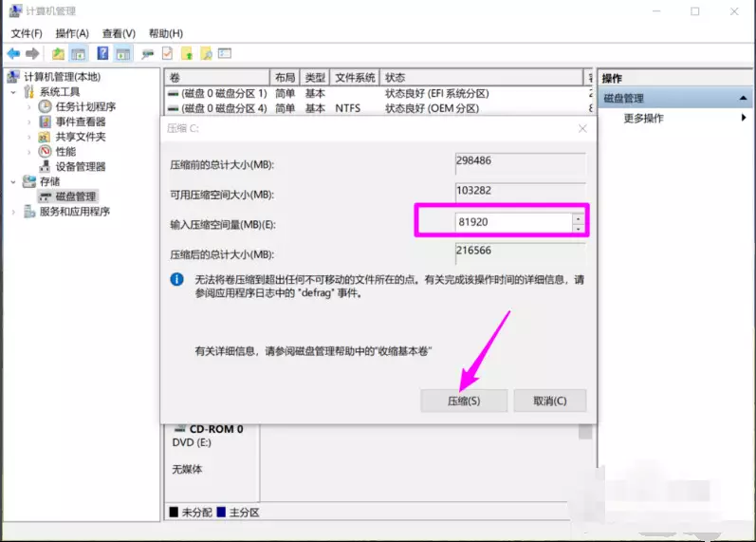Toggle Show/Hide Action Pane toolbar icon
756x542 pixels.
[x=123, y=53]
